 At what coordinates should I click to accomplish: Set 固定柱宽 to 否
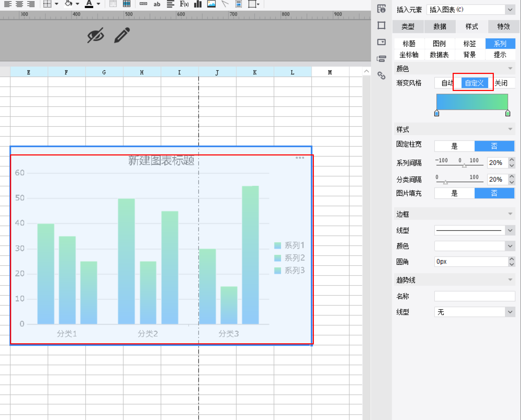(494, 146)
